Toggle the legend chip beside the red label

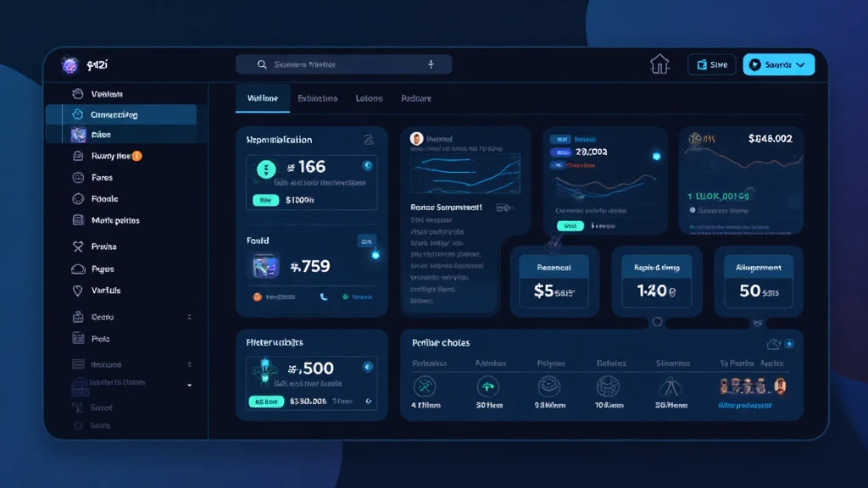pos(558,165)
